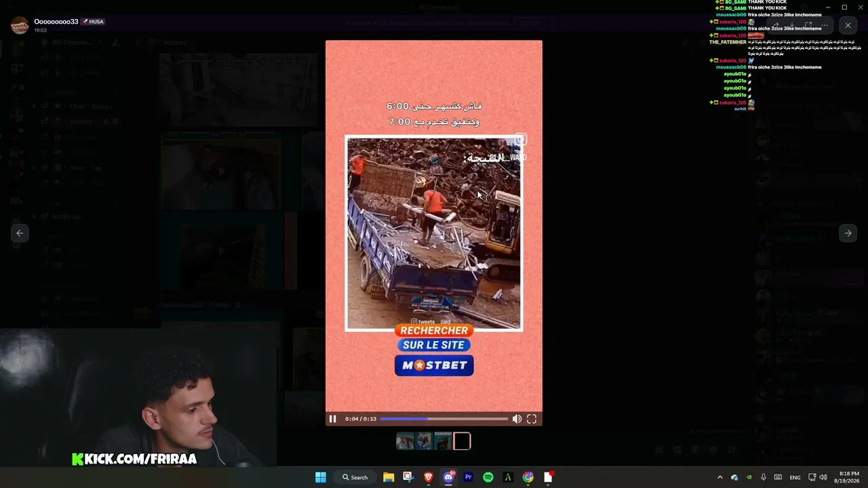Seek along the video progress bar
Viewport: 868px width, 488px height.
pos(443,419)
